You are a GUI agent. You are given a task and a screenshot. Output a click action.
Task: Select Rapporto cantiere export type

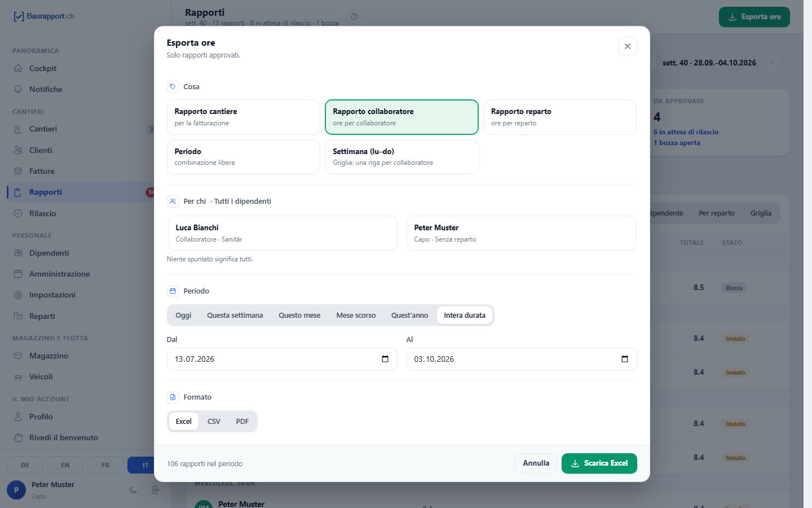coord(244,117)
